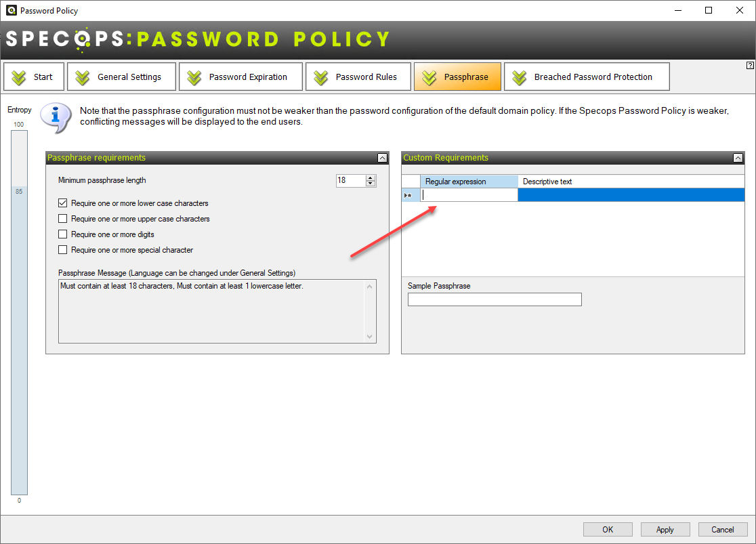The image size is (756, 544).
Task: Click the info speech bubble icon
Action: point(56,117)
